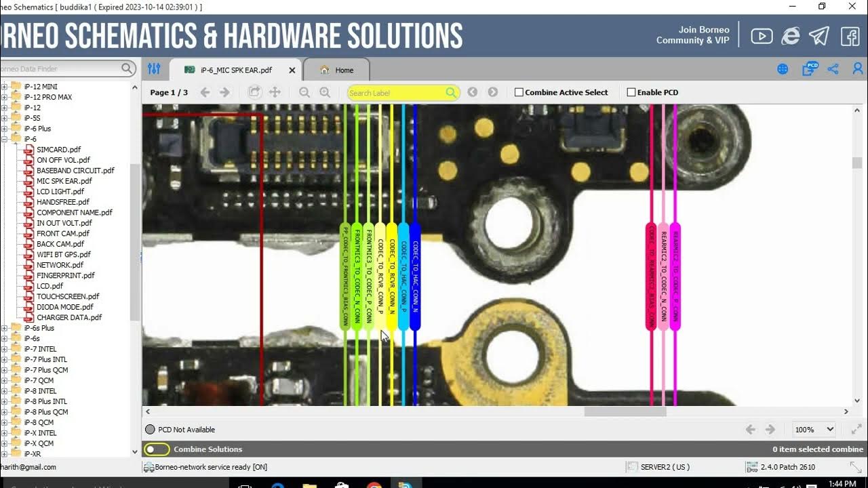This screenshot has height=488, width=868.
Task: Expand the iP-7 INTEL folder
Action: click(x=4, y=349)
